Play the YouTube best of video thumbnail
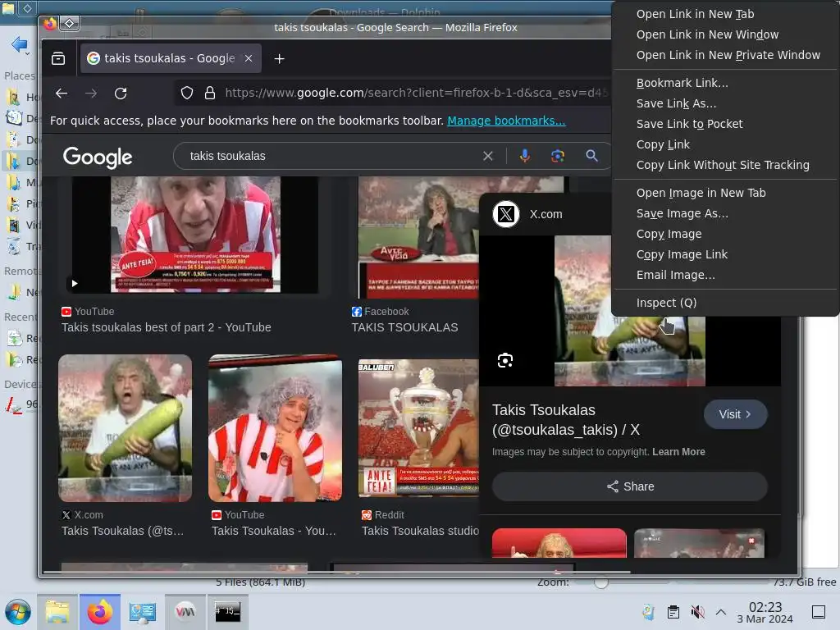This screenshot has width=840, height=630. (x=195, y=235)
